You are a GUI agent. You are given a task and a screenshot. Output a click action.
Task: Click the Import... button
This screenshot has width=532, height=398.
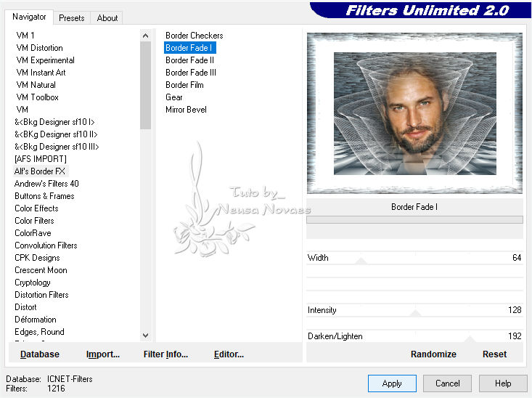click(x=103, y=354)
